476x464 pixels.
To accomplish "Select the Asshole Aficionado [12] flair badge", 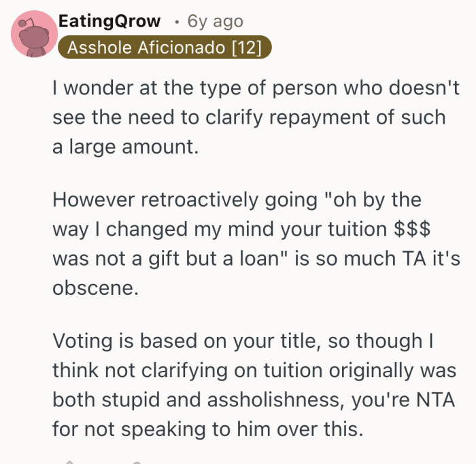I will tap(165, 48).
